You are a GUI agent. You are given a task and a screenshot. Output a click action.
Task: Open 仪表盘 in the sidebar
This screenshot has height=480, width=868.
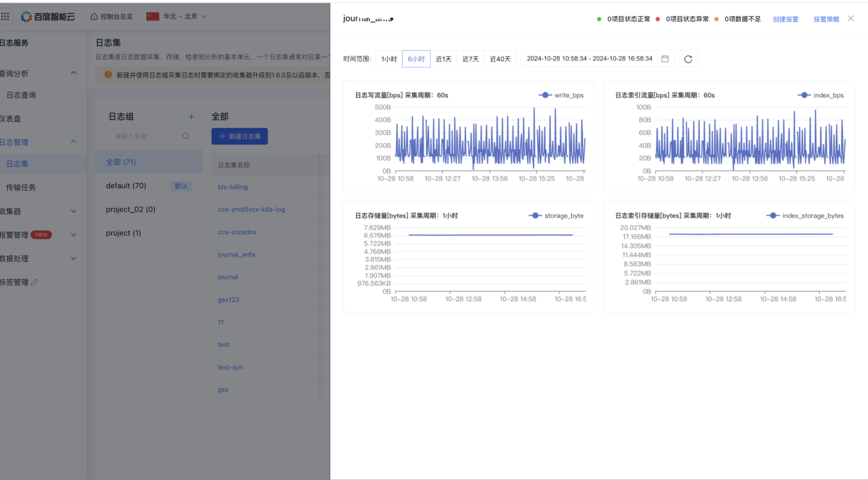click(10, 119)
